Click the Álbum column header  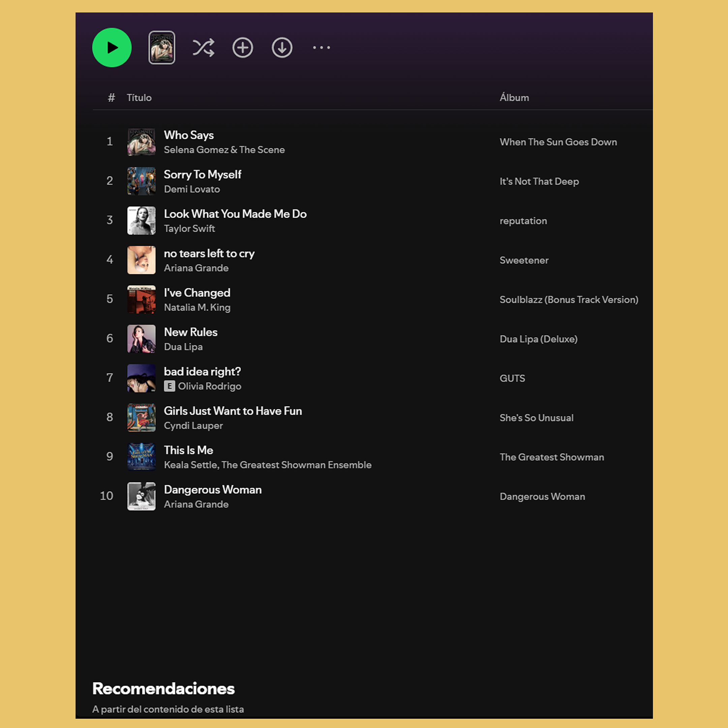[x=514, y=98]
